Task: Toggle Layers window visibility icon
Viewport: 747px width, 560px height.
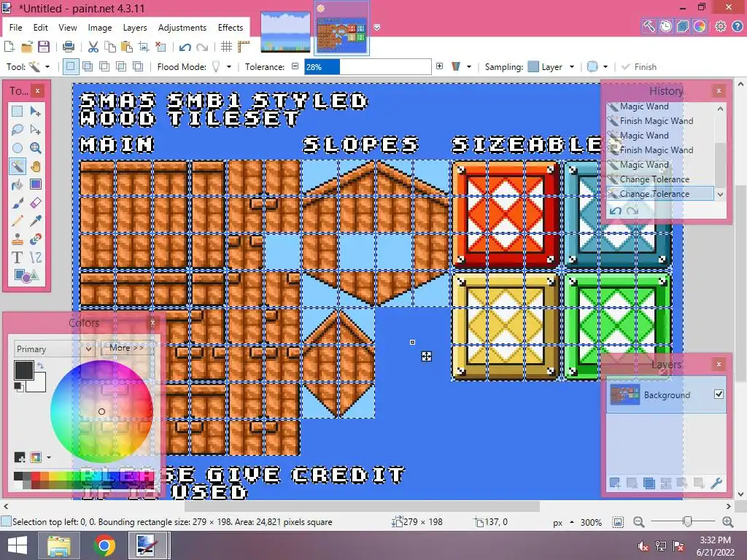Action: tap(682, 26)
